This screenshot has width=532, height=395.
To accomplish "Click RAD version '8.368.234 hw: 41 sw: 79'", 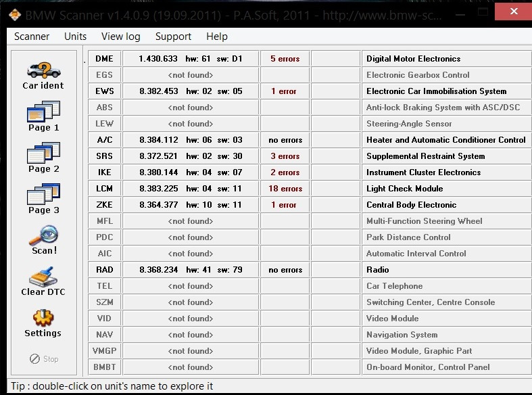I will [191, 270].
